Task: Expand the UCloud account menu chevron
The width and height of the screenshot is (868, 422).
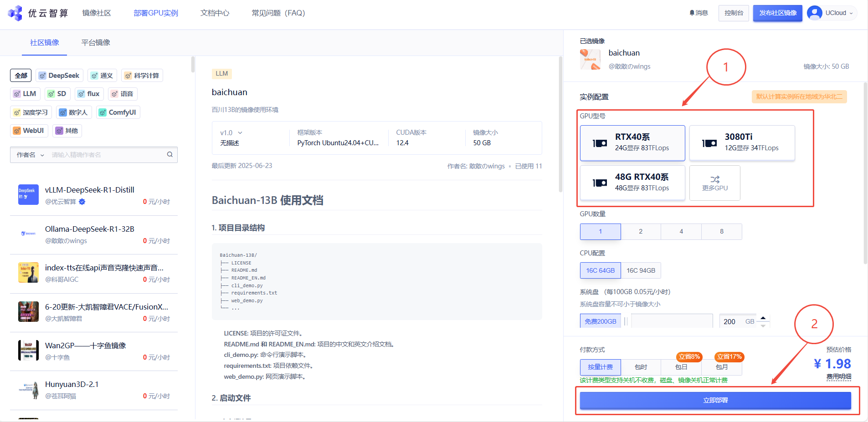Action: (851, 13)
